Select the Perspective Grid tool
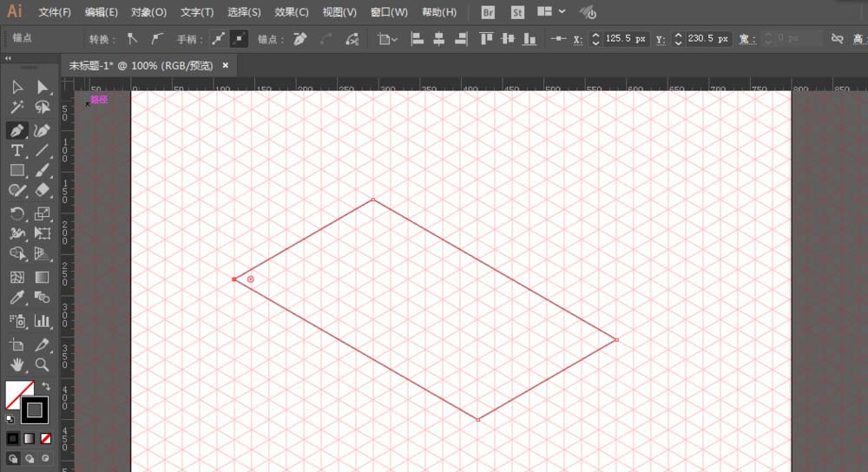 pyautogui.click(x=42, y=254)
